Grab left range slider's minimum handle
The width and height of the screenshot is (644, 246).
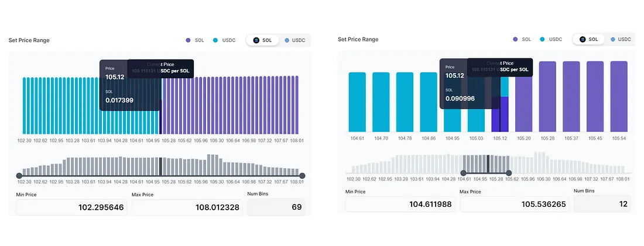click(x=19, y=175)
